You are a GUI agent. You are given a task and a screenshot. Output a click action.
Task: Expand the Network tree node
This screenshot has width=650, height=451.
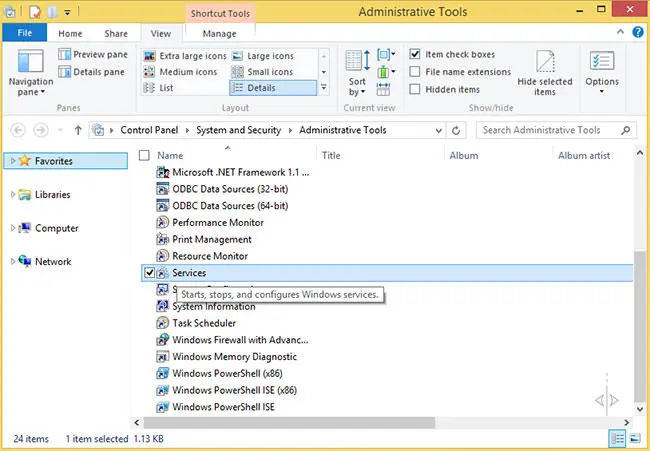[13, 262]
